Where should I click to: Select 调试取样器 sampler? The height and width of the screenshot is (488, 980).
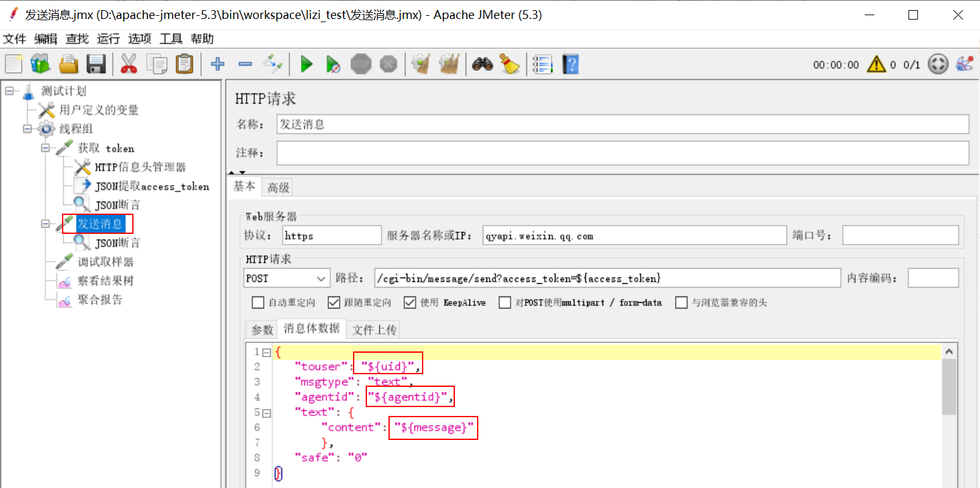(x=106, y=262)
